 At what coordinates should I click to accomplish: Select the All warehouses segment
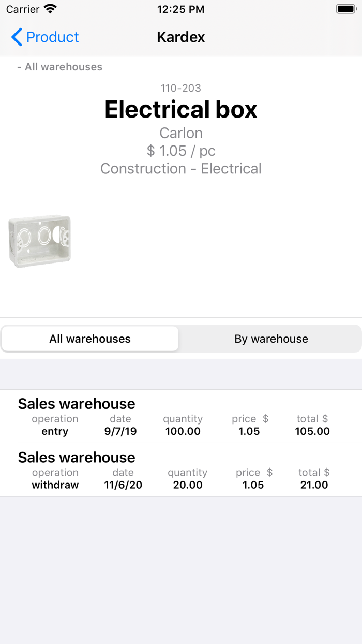(x=90, y=339)
